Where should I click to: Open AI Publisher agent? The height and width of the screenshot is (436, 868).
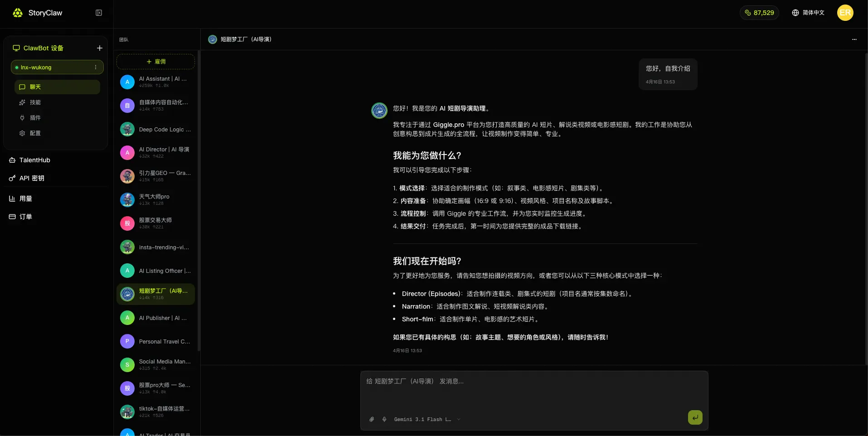point(156,318)
